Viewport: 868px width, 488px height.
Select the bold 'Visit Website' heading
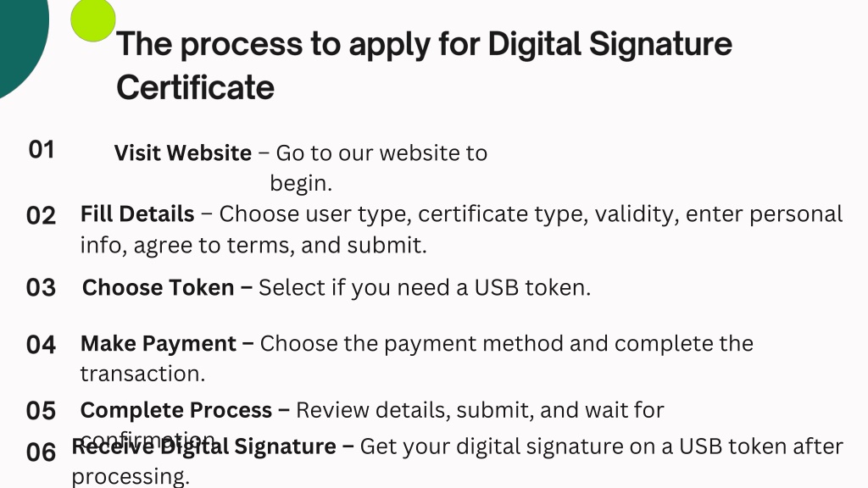point(183,152)
